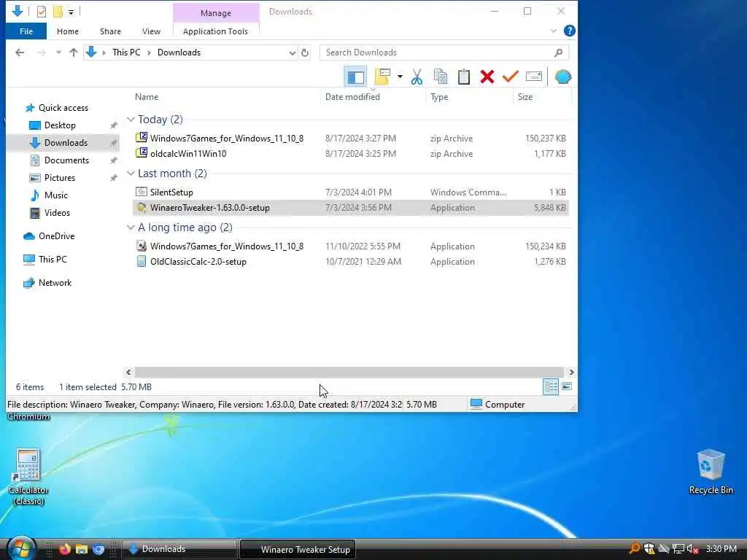Open File Explorer from the taskbar
The image size is (747, 560).
82,549
